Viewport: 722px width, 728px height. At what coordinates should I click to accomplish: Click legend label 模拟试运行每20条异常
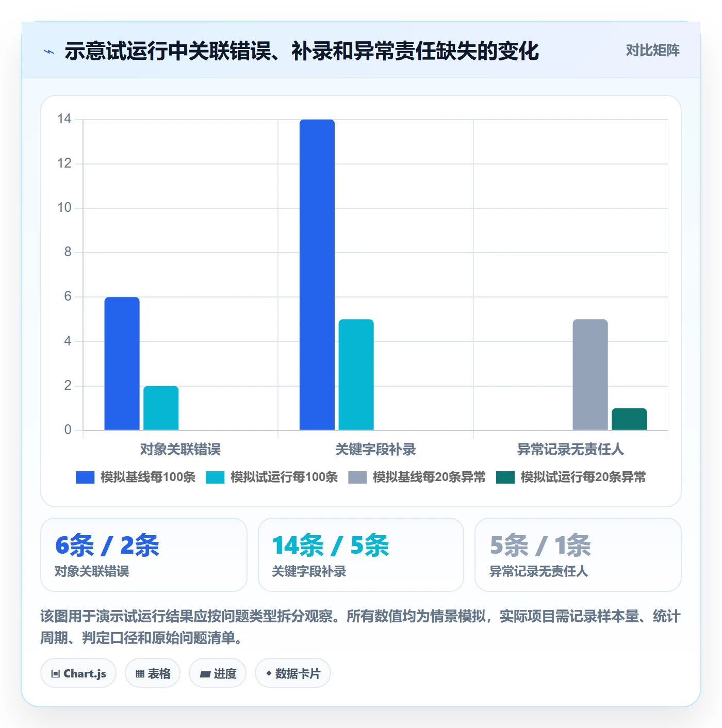point(583,477)
